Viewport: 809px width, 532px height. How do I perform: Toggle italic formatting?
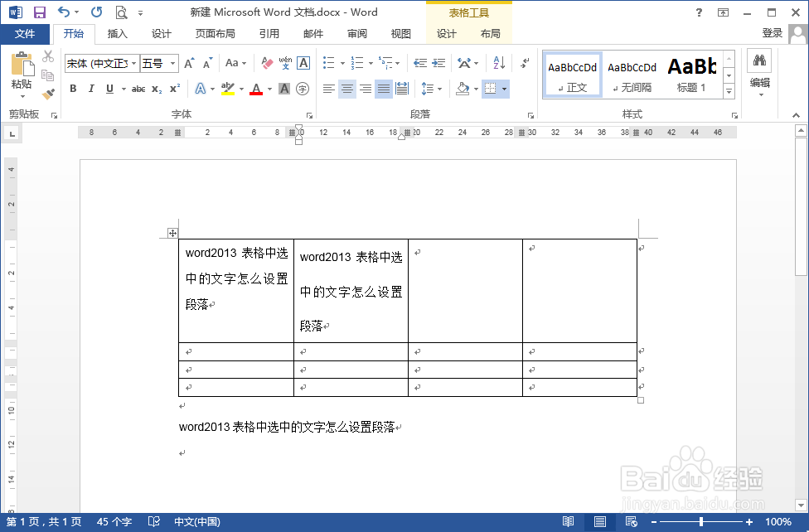click(91, 89)
